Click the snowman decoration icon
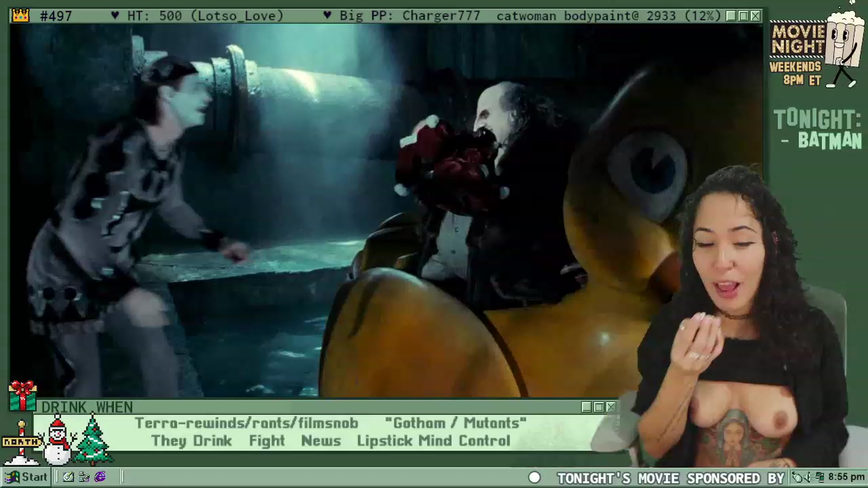This screenshot has width=868, height=488. 58,440
